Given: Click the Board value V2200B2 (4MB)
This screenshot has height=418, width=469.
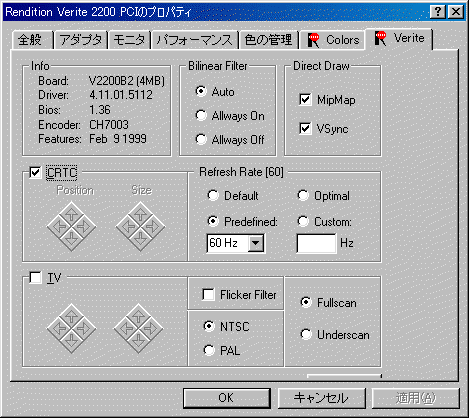Looking at the screenshot, I should pyautogui.click(x=127, y=81).
